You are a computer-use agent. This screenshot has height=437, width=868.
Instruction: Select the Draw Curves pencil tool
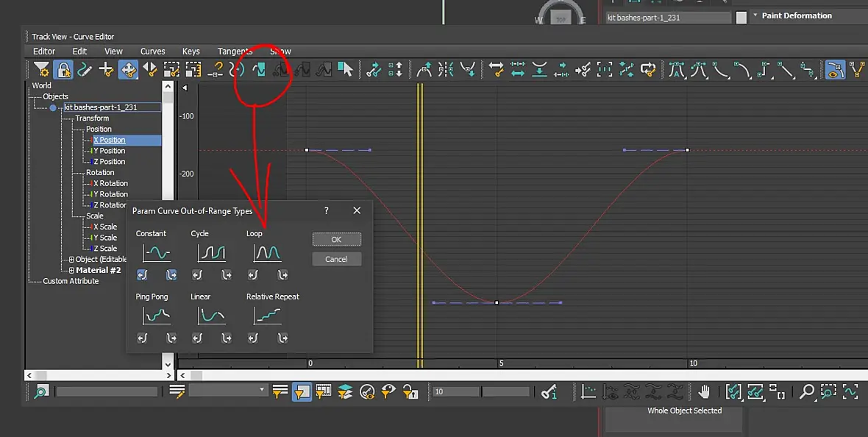pos(84,70)
